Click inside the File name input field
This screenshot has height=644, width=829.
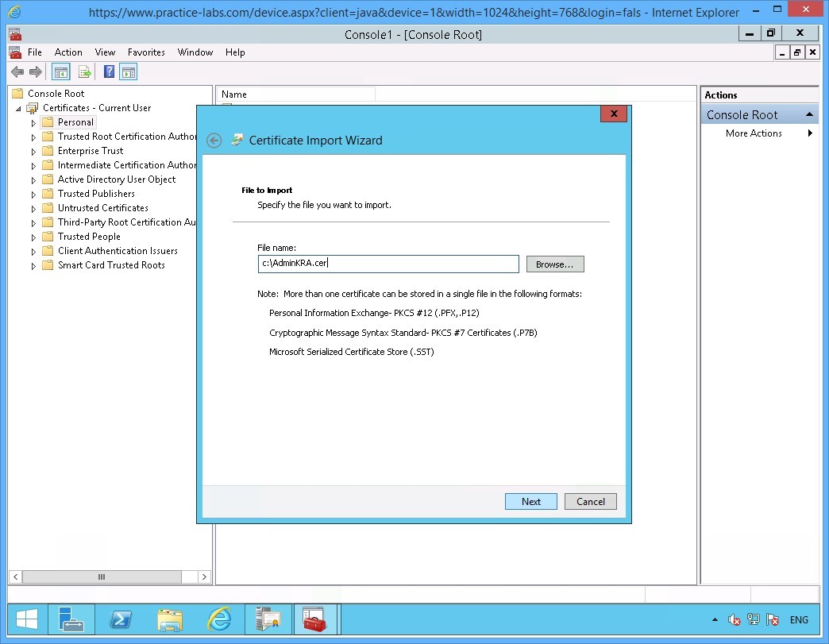pos(388,263)
